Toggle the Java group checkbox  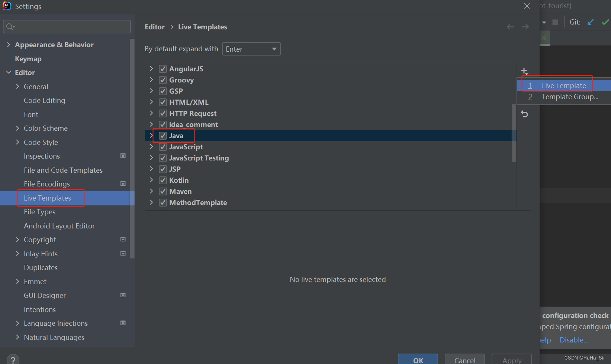click(x=163, y=136)
